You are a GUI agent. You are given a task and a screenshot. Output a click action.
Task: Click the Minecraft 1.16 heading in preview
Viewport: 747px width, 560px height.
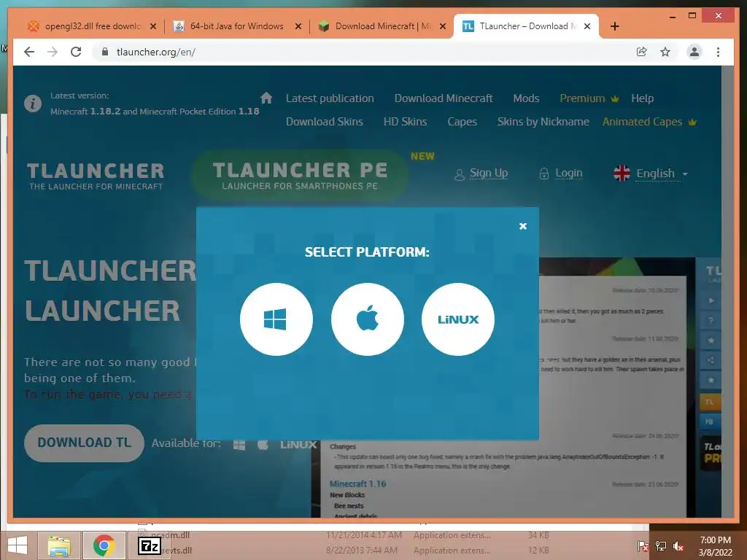[x=357, y=483]
